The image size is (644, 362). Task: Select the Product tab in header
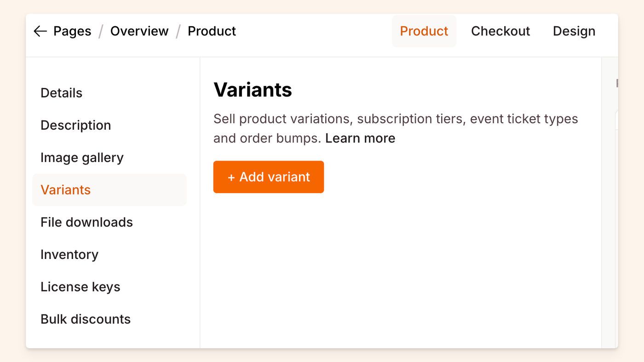(424, 31)
